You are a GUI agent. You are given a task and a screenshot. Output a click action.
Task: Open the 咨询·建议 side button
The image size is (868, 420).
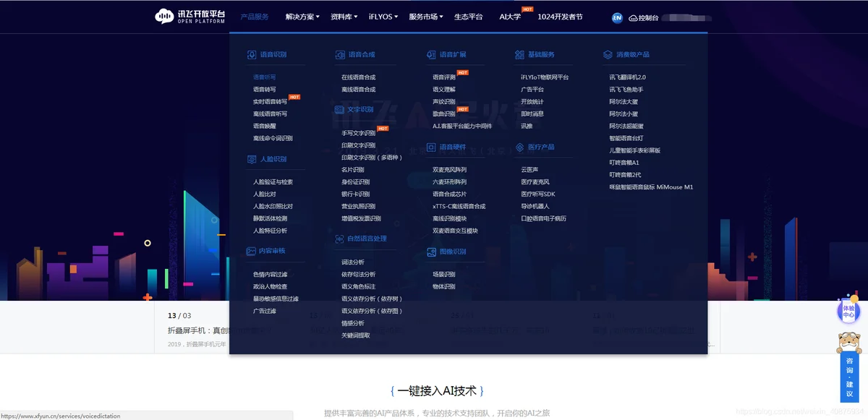[x=849, y=377]
